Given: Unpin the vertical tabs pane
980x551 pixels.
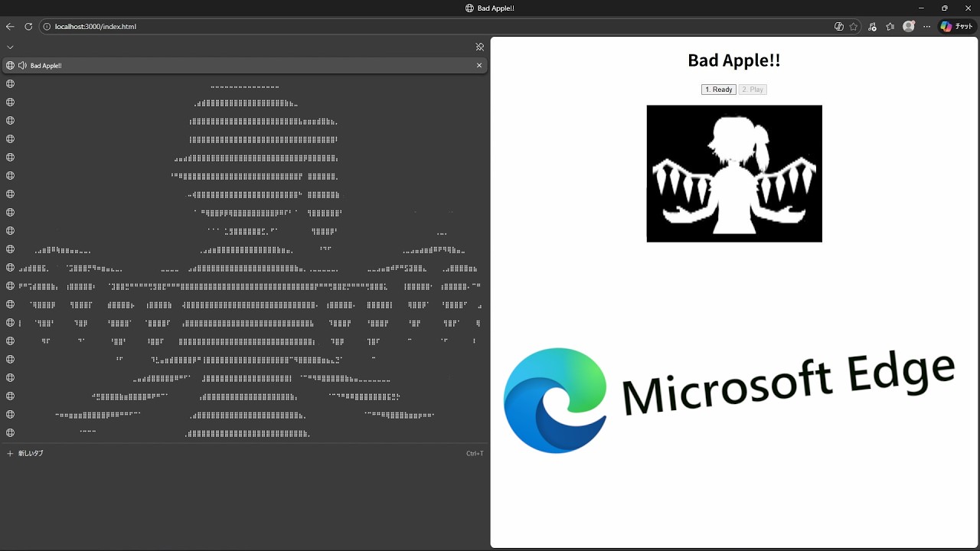Looking at the screenshot, I should (480, 47).
